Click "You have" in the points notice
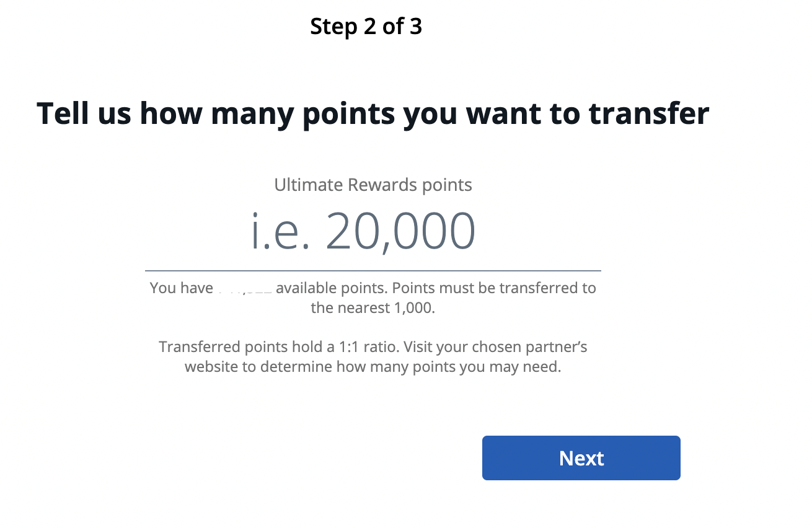 click(x=183, y=288)
